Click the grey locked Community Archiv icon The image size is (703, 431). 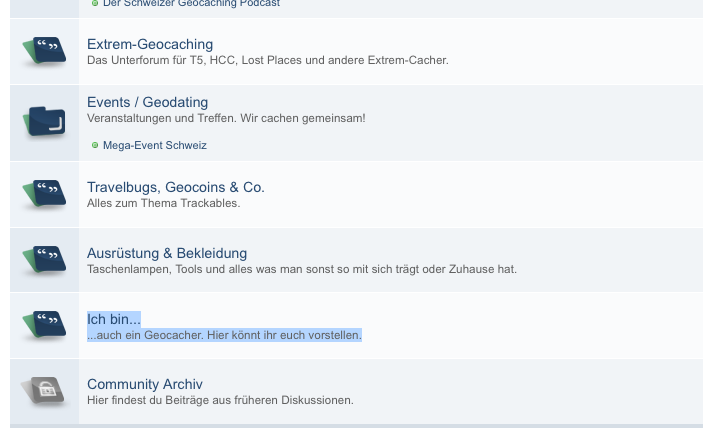(x=44, y=391)
